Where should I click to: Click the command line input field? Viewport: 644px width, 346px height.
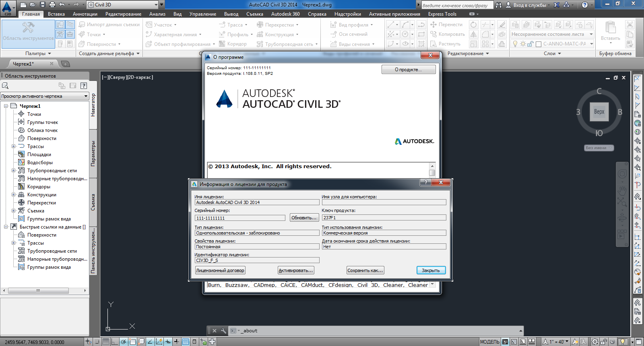pos(378,331)
